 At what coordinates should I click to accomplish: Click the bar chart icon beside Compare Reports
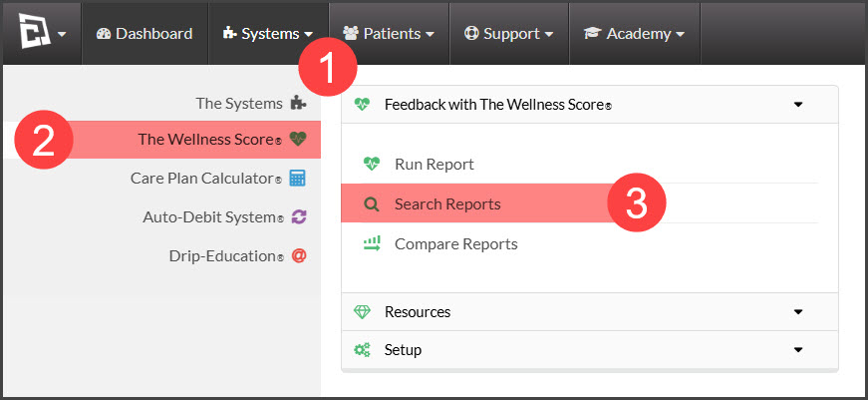coord(372,243)
